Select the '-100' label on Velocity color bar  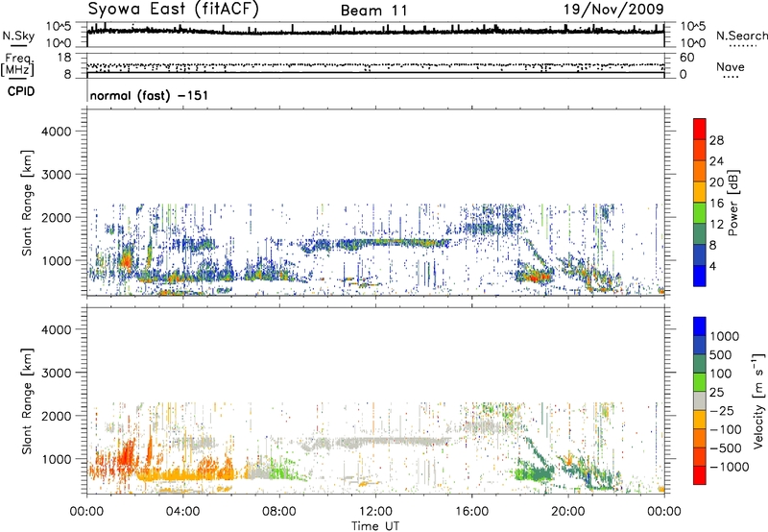(x=726, y=429)
